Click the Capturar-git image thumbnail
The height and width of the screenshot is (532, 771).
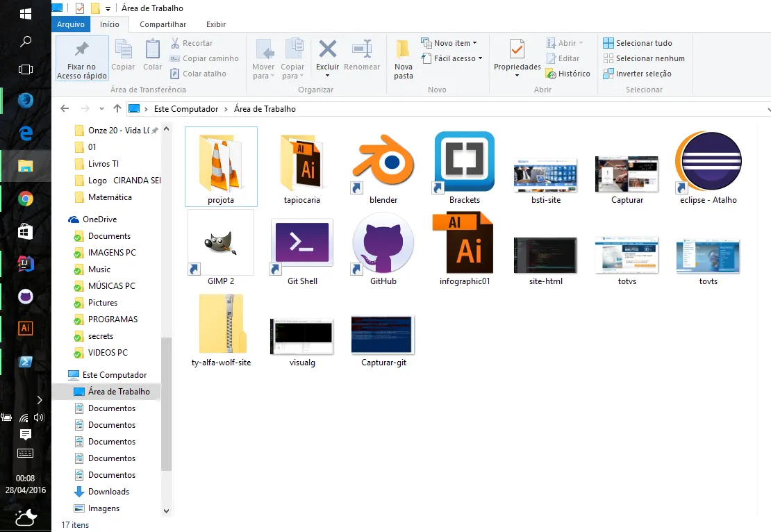(x=383, y=335)
